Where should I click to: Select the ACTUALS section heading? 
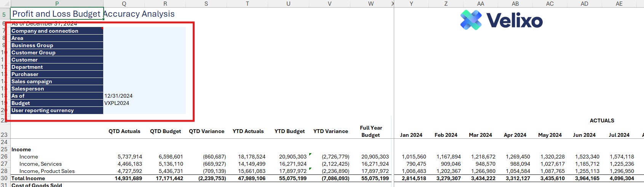[x=602, y=120]
